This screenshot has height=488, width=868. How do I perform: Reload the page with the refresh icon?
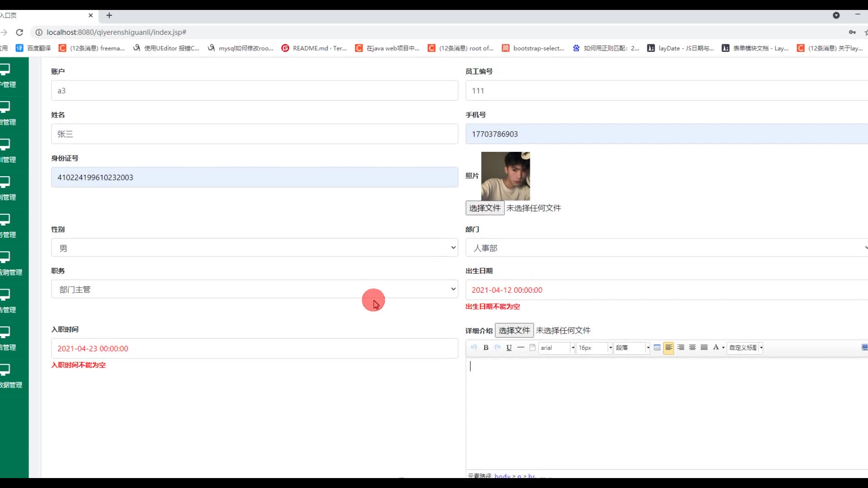tap(19, 32)
